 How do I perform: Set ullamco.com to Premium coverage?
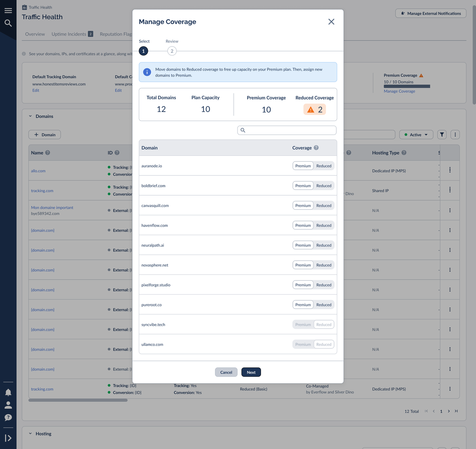pos(303,344)
